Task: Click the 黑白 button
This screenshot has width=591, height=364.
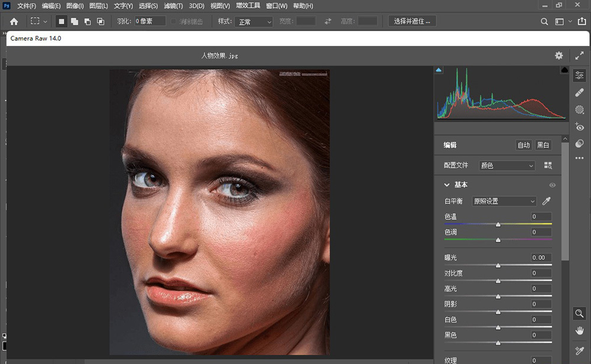Action: pos(543,145)
